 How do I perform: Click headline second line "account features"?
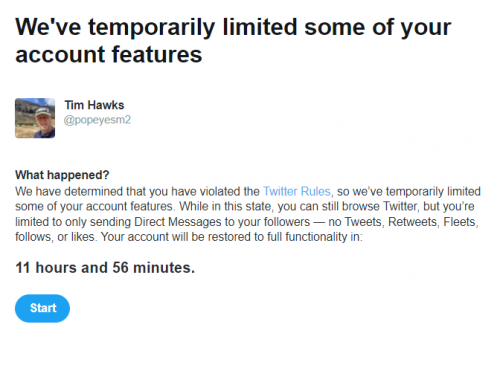coord(109,55)
